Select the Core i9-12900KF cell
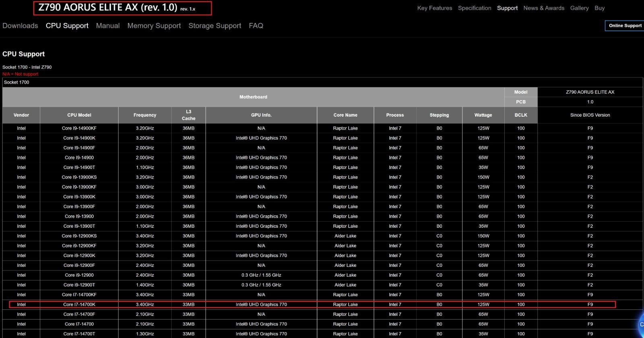 point(79,246)
